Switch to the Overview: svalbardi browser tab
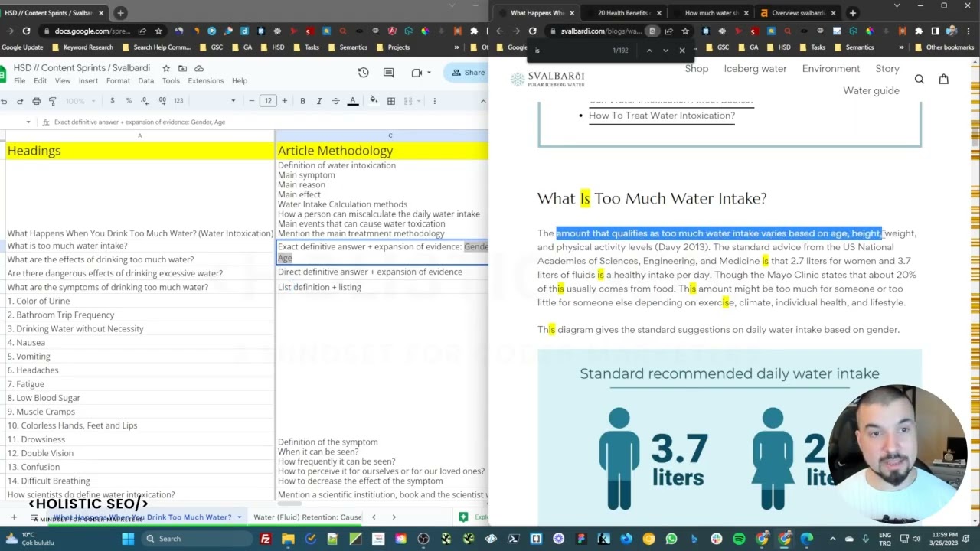Screen dimensions: 980x551 (x=796, y=13)
